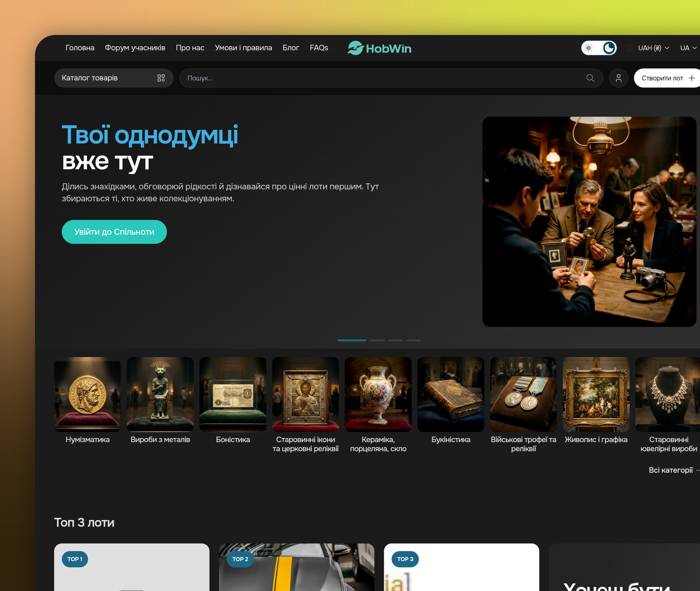Select the second carousel slide indicator

click(377, 340)
